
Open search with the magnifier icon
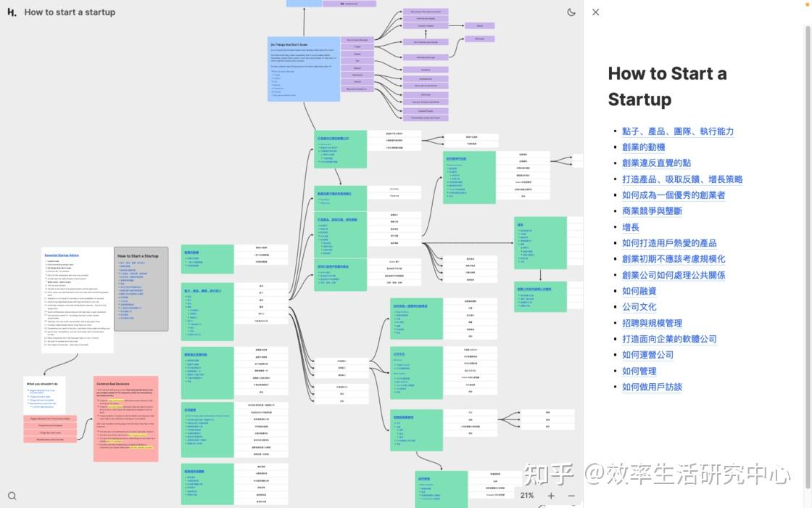pyautogui.click(x=12, y=495)
